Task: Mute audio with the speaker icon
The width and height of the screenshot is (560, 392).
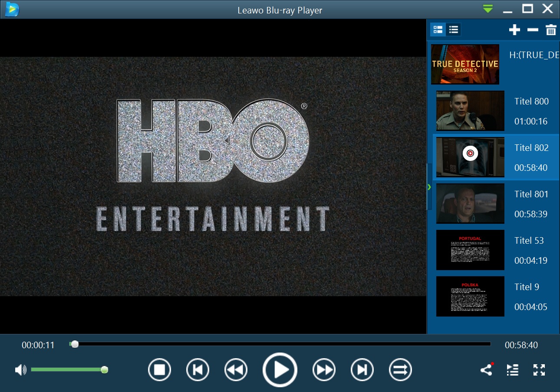Action: pos(20,370)
